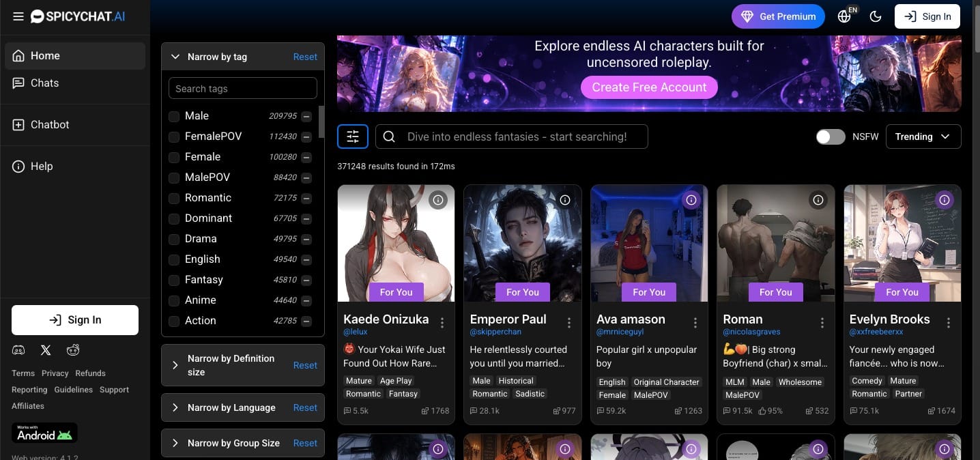Check the Fantasy tag checkbox

point(174,280)
